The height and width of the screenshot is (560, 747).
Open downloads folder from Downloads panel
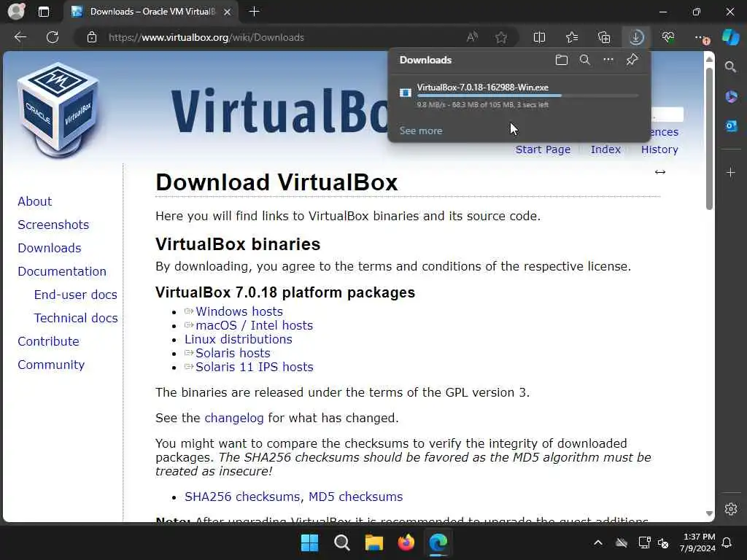click(561, 60)
